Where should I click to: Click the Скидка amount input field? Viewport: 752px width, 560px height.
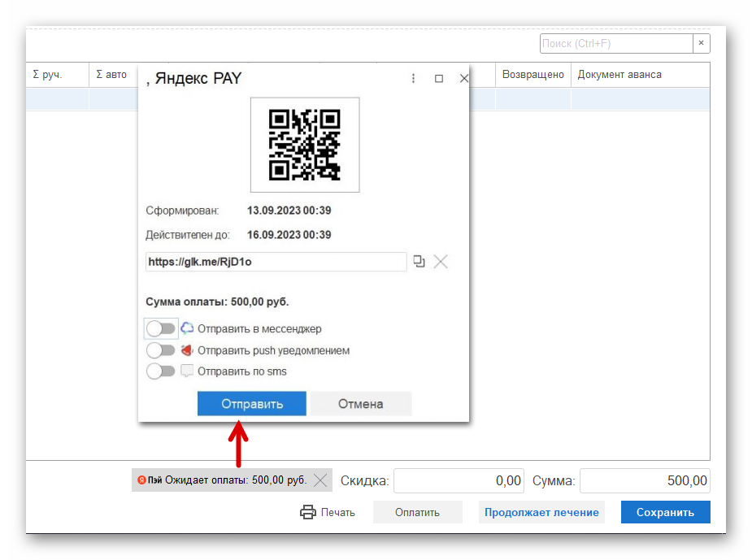tap(459, 480)
